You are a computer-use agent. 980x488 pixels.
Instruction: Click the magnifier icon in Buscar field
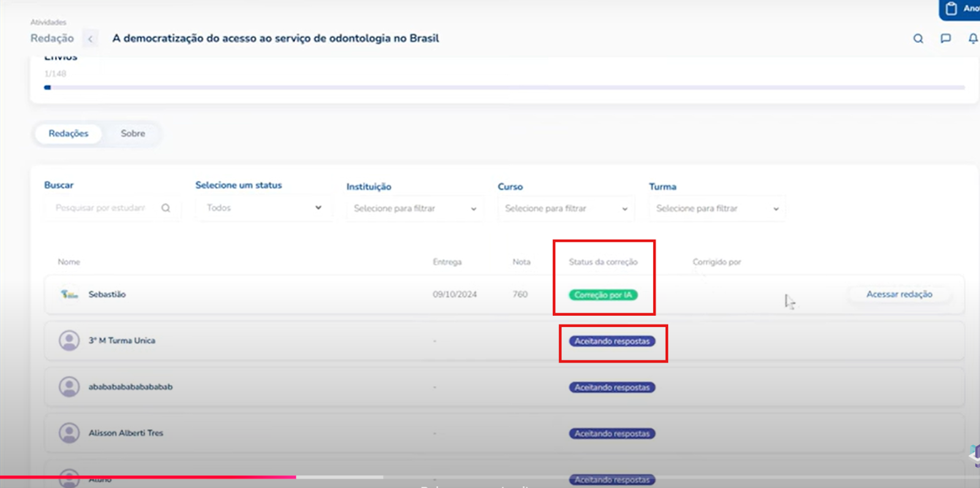[165, 208]
